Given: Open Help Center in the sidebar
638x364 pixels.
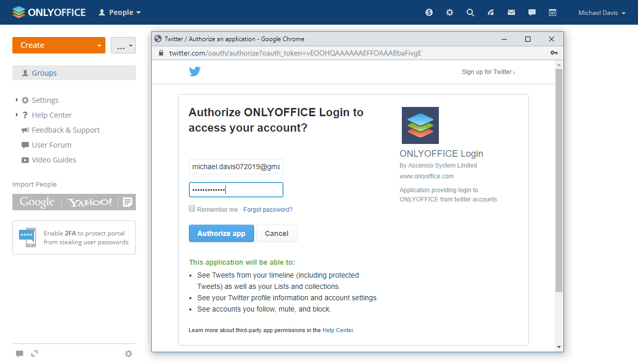Looking at the screenshot, I should click(52, 115).
